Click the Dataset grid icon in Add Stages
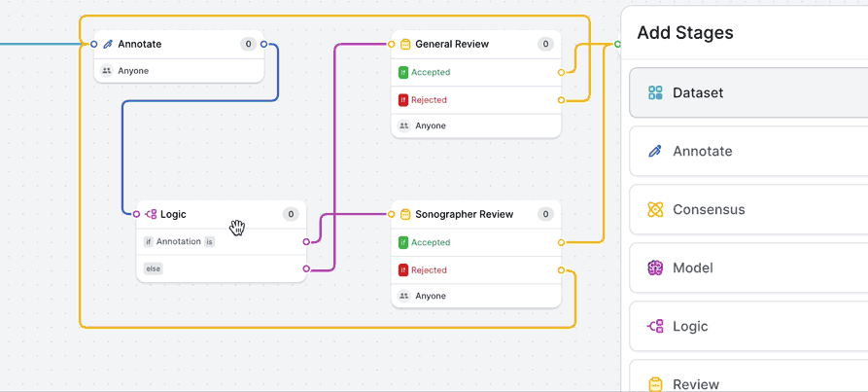The width and height of the screenshot is (868, 392). pos(655,92)
